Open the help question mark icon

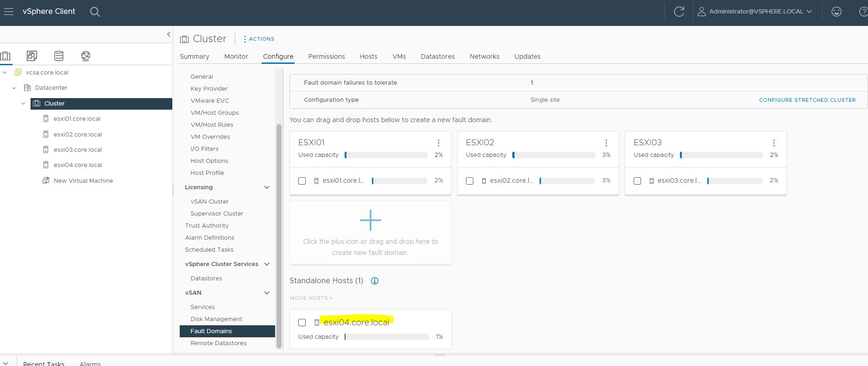(863, 12)
